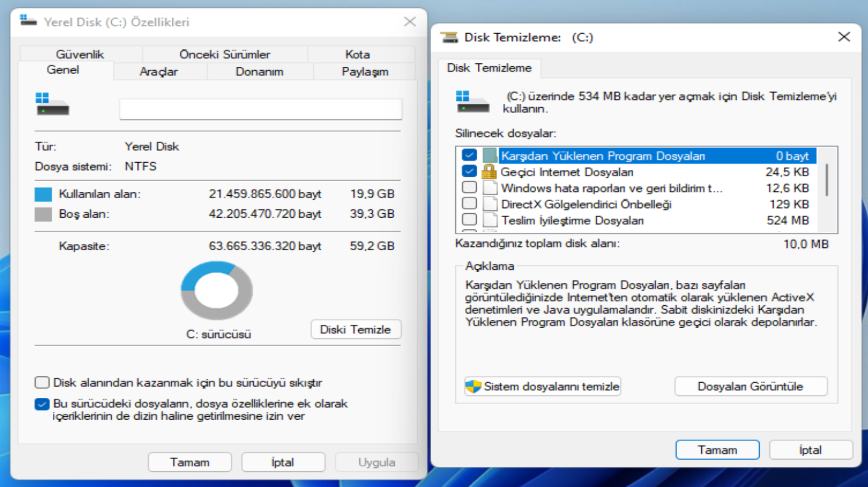Select the Teslim İyileştirme Dosyaları row text
Screen dimensions: 868x487
(x=572, y=220)
